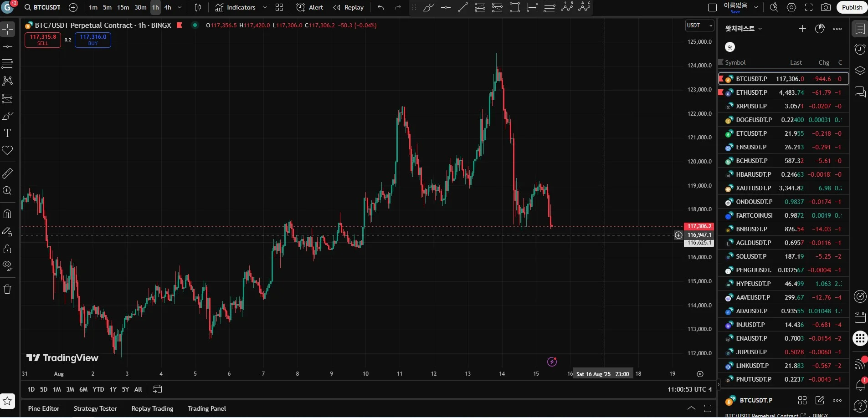Screen dimensions: 868x418
Task: Expand the layout name save dropdown
Action: 756,7
